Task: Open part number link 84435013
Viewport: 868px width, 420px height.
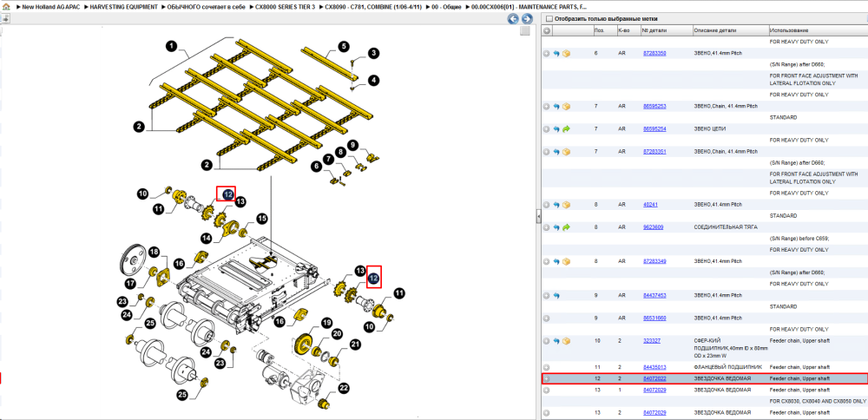Action: (654, 367)
